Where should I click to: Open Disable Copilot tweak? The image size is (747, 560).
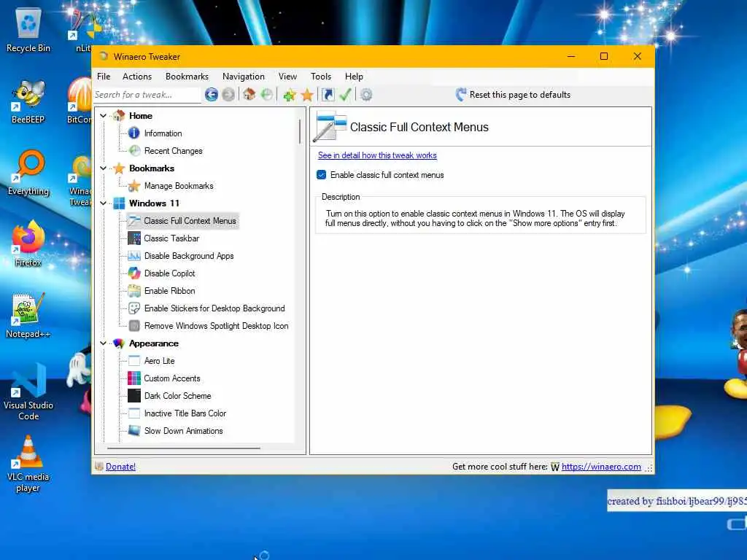coord(169,273)
